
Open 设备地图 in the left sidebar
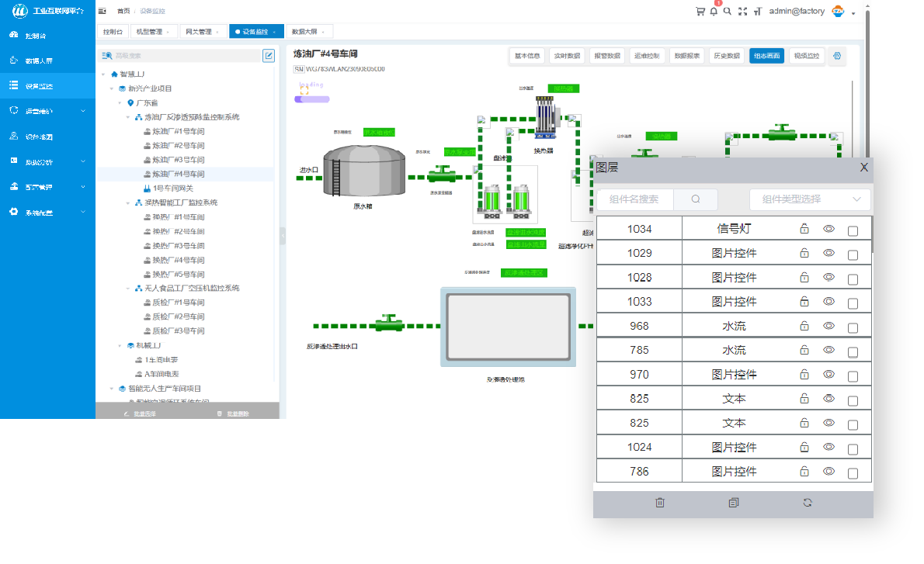[39, 137]
